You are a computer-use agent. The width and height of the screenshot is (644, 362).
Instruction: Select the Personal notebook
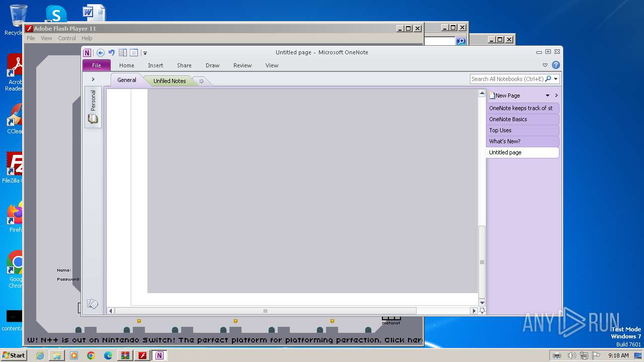tap(93, 107)
